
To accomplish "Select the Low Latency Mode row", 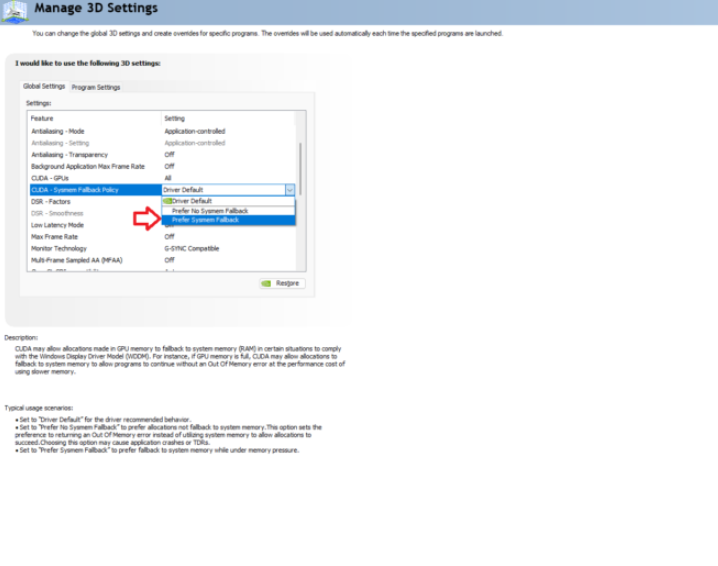I will point(57,225).
